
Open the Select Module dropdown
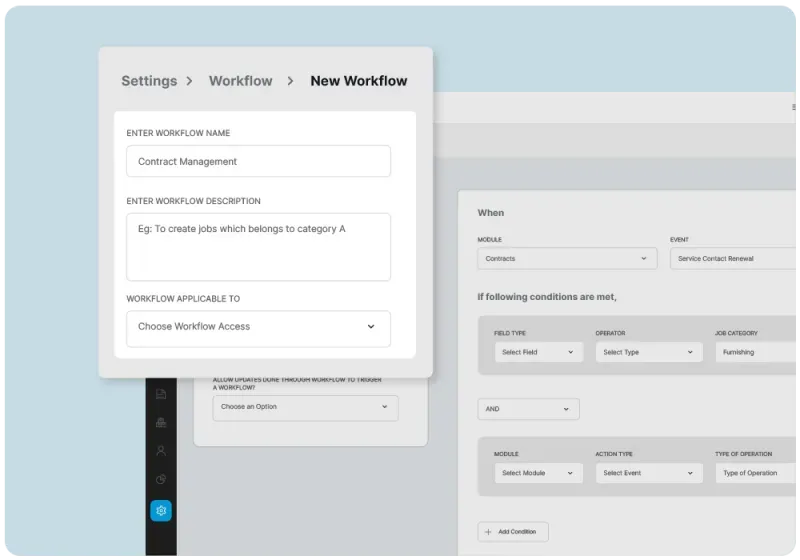click(538, 473)
